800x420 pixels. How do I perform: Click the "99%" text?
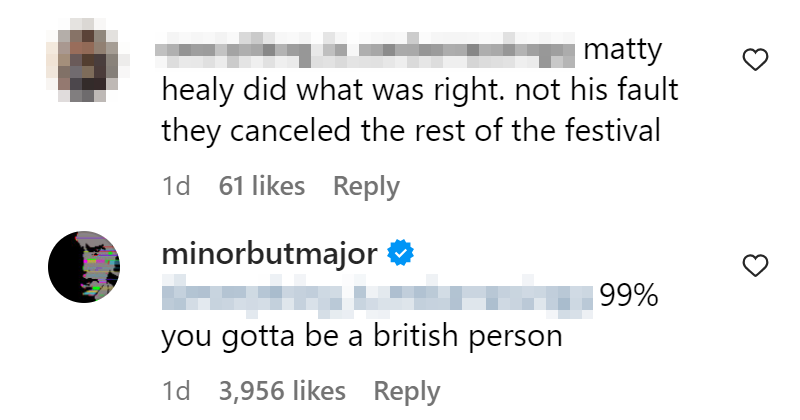627,296
